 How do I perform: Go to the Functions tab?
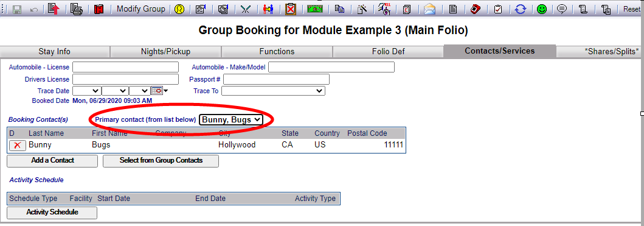click(x=277, y=51)
